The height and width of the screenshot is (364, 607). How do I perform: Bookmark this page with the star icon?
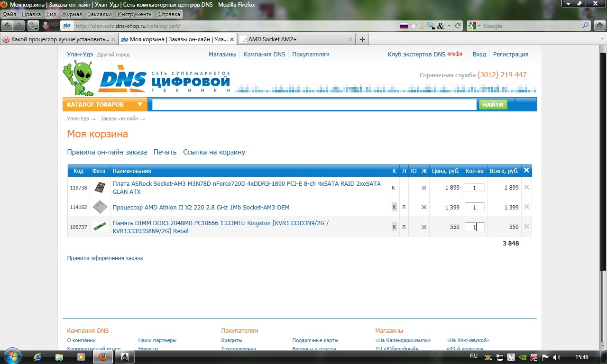(x=414, y=26)
